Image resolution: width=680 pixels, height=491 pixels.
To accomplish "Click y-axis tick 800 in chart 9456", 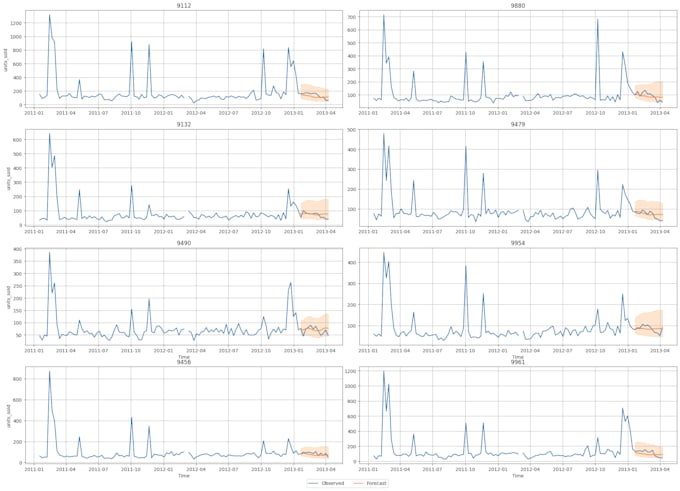I will tap(17, 379).
